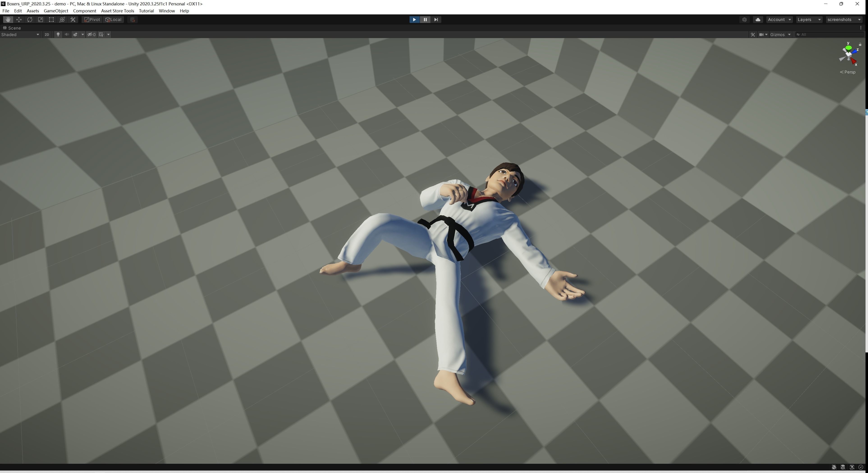Activate the Transform combined tool
The height and width of the screenshot is (473, 868).
62,20
